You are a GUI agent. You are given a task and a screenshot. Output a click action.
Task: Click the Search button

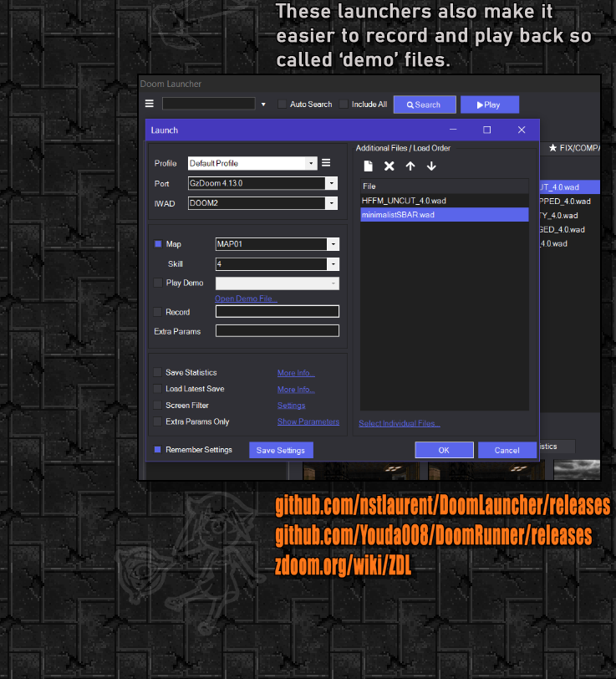[x=425, y=105]
